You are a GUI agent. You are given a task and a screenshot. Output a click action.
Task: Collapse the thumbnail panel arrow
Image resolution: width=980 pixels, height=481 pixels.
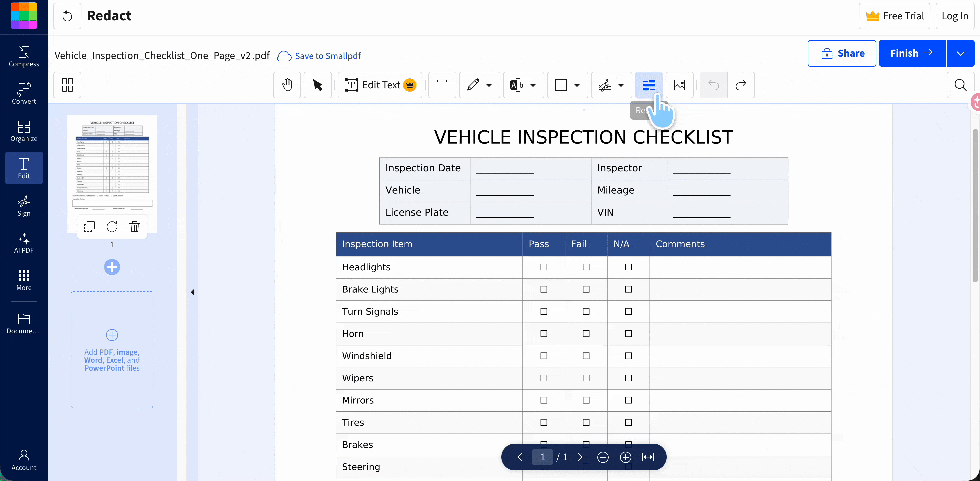pyautogui.click(x=193, y=292)
